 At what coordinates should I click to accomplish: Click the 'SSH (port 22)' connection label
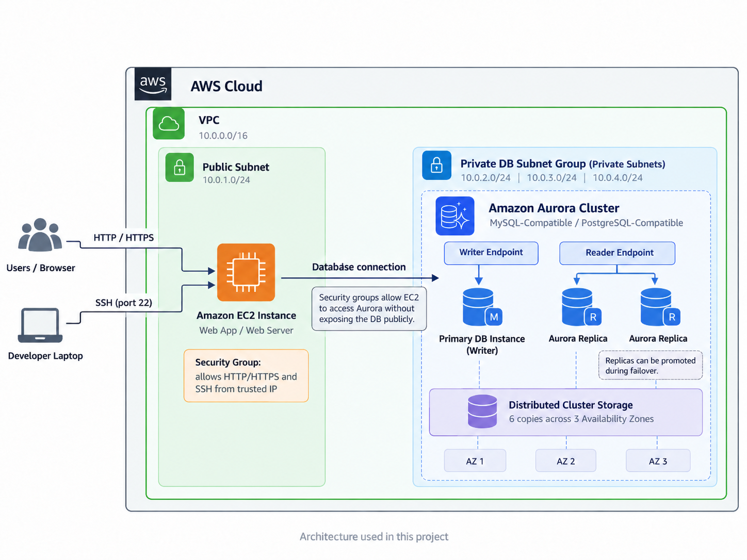[x=124, y=303]
